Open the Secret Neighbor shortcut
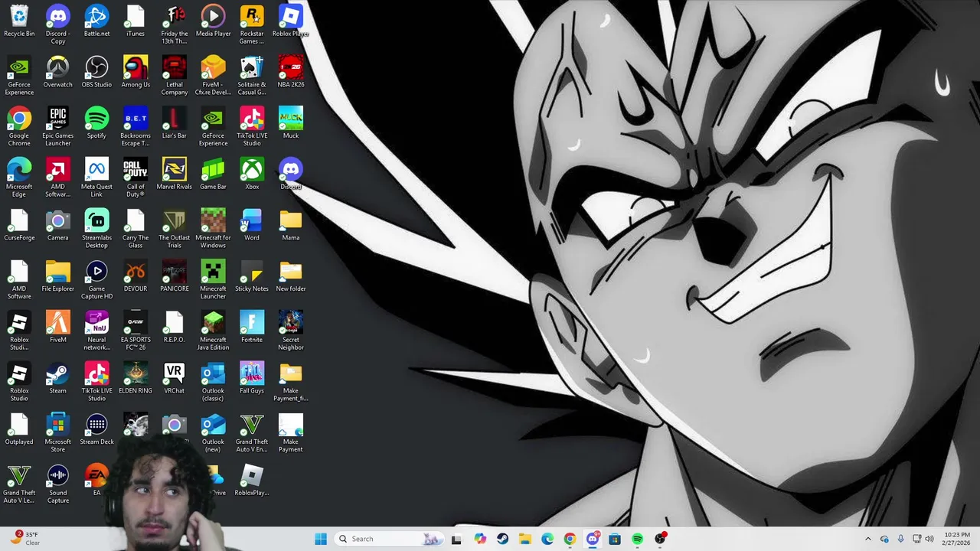Viewport: 980px width, 551px height. point(291,331)
